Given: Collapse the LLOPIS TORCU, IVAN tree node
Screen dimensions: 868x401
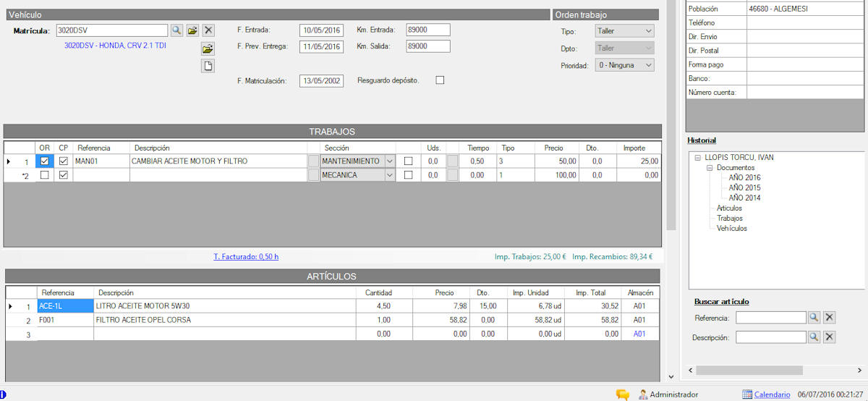Looking at the screenshot, I should (697, 157).
